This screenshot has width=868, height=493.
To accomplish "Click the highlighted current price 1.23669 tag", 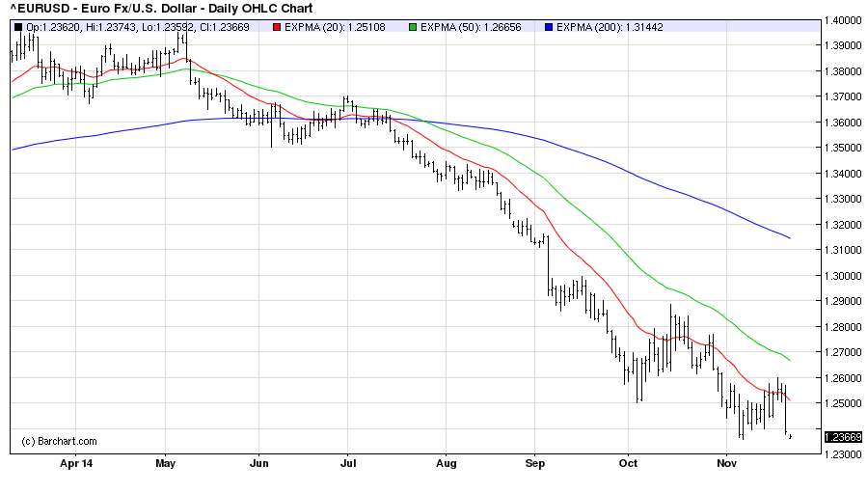I will point(843,437).
